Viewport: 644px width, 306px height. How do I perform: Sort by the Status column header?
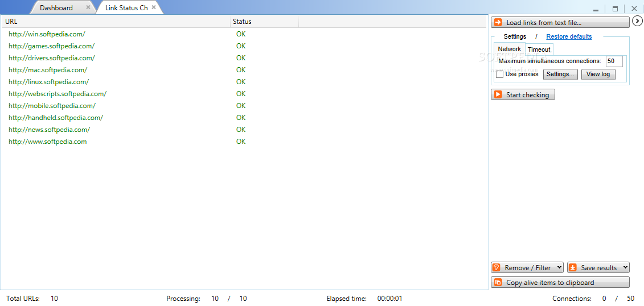coord(265,22)
